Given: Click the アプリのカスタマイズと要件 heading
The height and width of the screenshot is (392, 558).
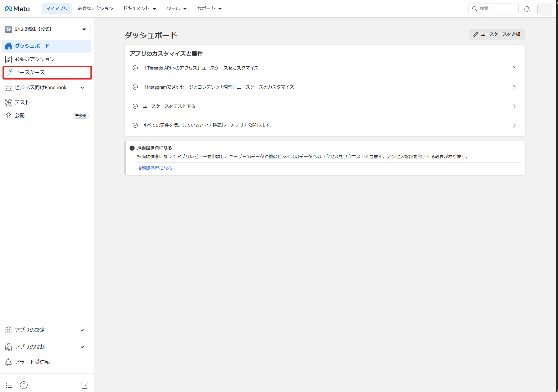Looking at the screenshot, I should click(x=166, y=54).
